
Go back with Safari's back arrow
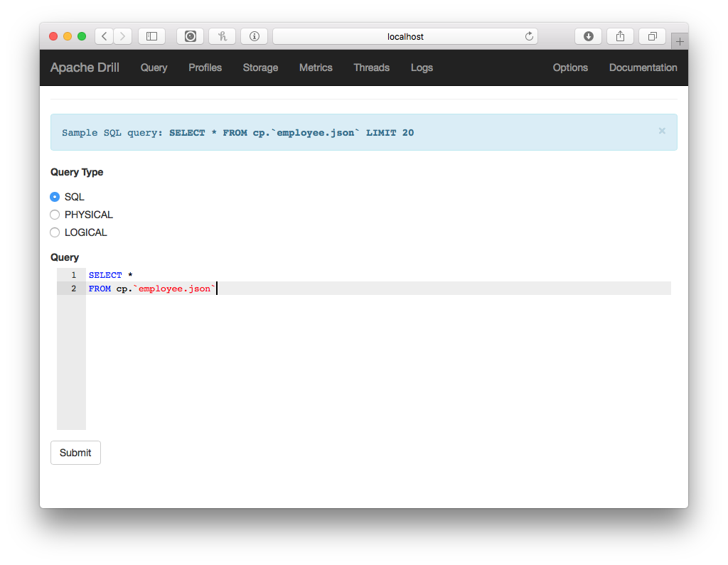coord(105,36)
